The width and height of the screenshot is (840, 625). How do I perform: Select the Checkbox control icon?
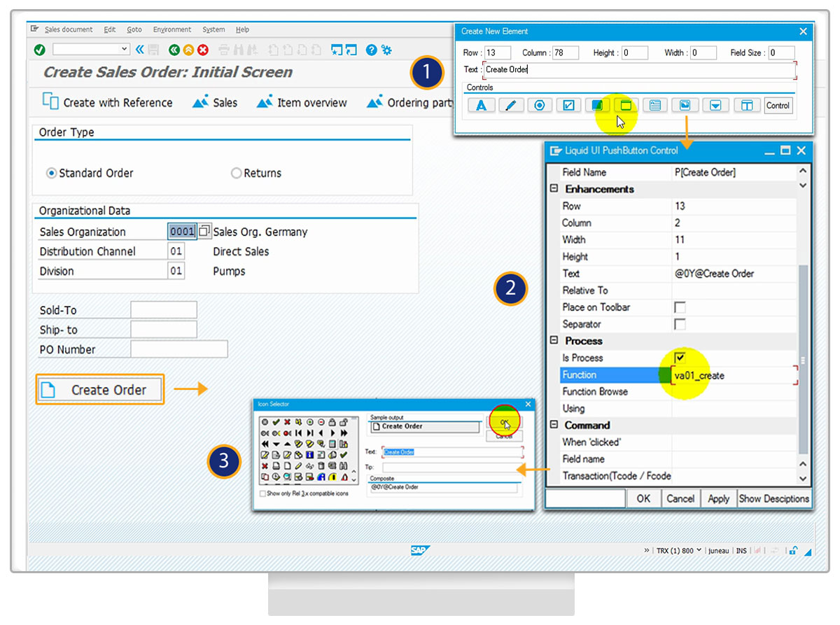coord(568,105)
